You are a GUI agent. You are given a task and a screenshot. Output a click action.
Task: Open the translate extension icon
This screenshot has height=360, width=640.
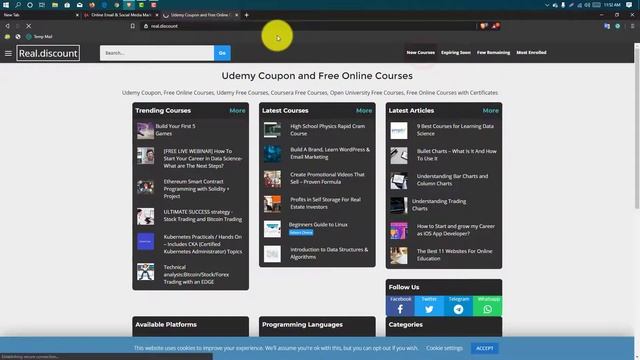tap(607, 26)
